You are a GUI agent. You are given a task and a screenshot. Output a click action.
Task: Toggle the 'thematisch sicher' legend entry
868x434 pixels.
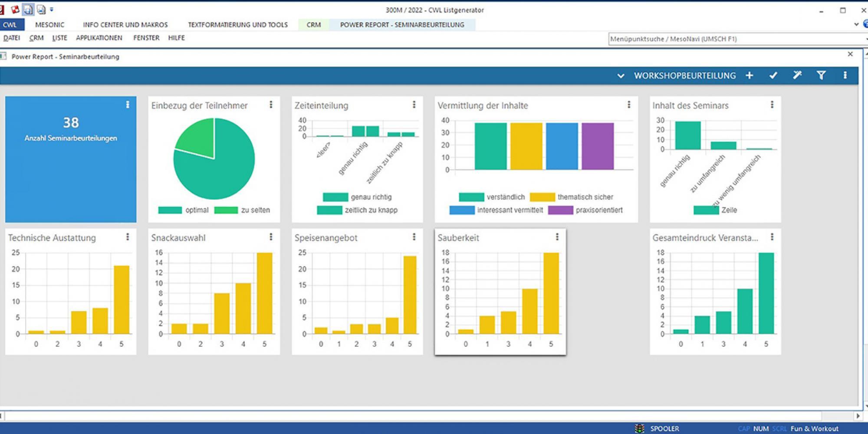572,197
